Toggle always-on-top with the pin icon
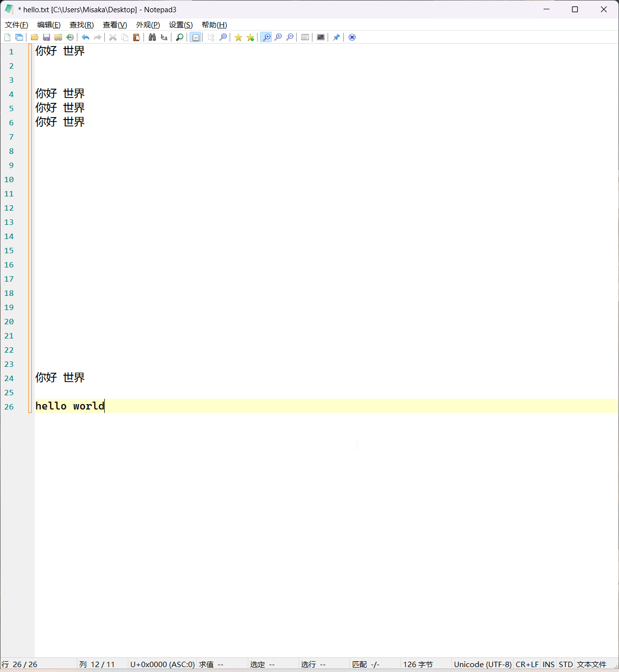The height and width of the screenshot is (672, 619). point(336,37)
